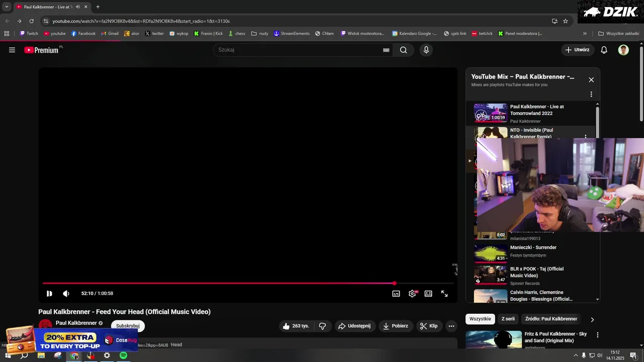
Task: Pause the video with the player button
Action: tap(49, 294)
